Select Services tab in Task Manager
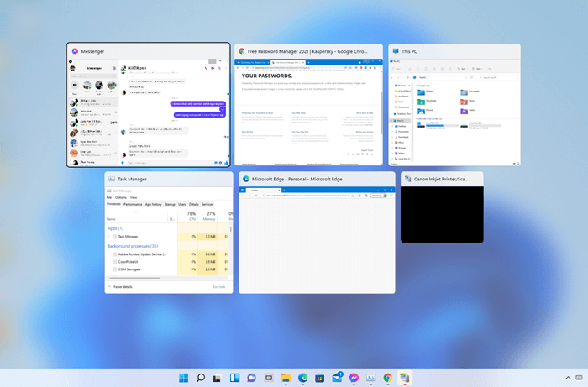 click(207, 204)
